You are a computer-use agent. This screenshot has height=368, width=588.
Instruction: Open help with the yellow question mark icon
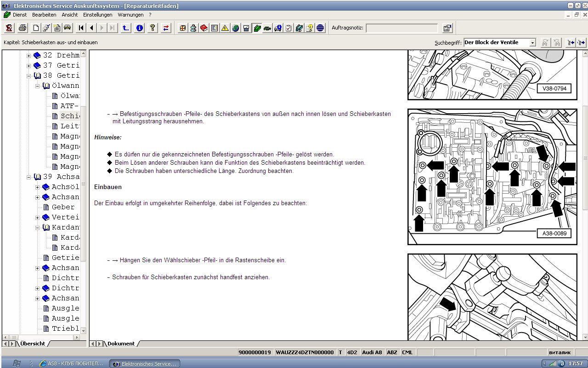(x=153, y=28)
